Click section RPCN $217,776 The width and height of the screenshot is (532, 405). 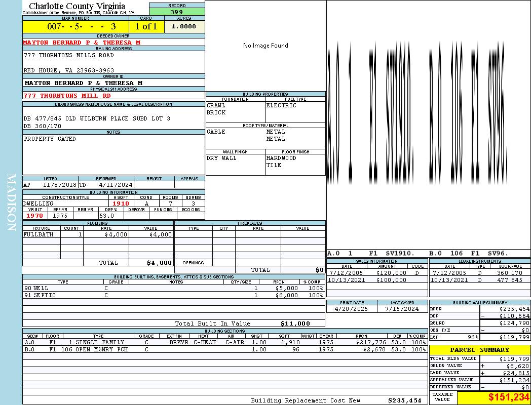(x=371, y=342)
